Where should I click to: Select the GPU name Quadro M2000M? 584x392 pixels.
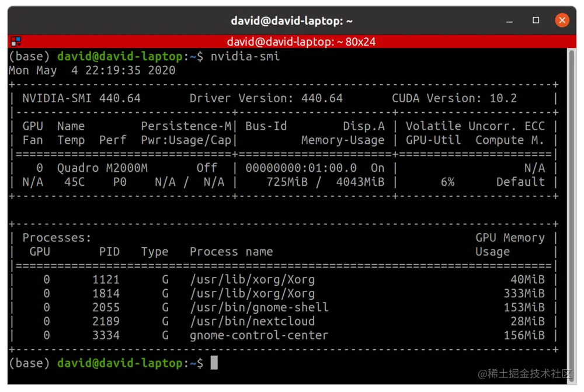tap(102, 168)
